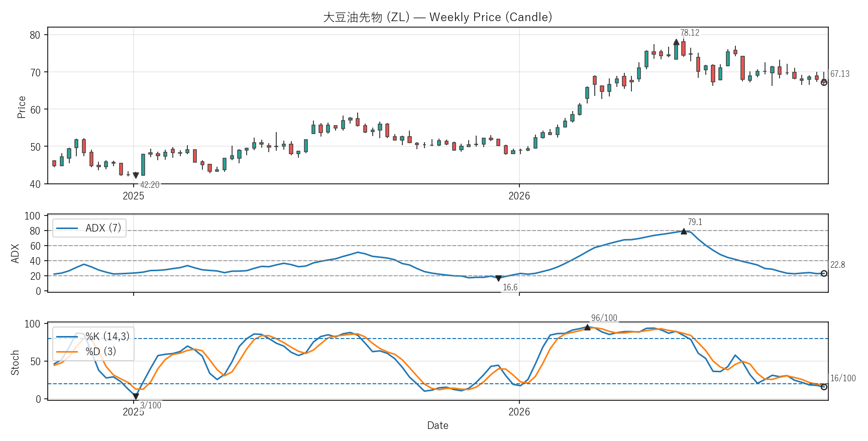The width and height of the screenshot is (868, 441).
Task: Click the up-triangle marker at the price high
Action: pyautogui.click(x=676, y=42)
